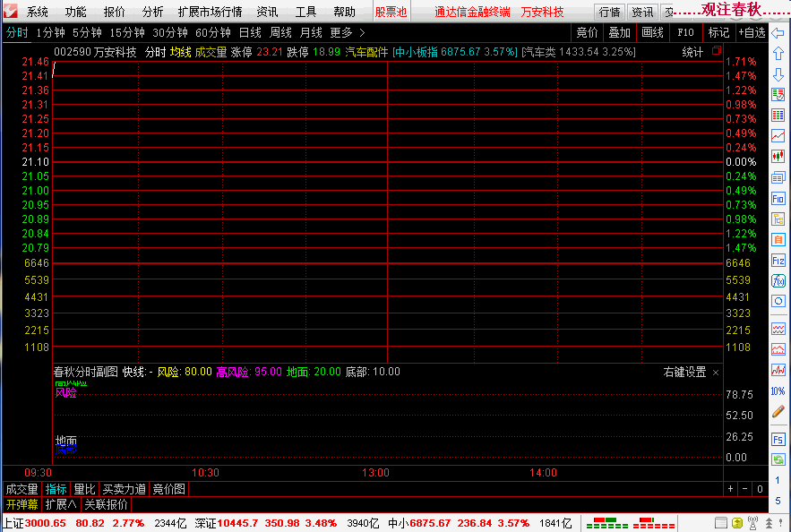791x532 pixels.
Task: Click the back left-arrow sidebar icon
Action: 778,33
